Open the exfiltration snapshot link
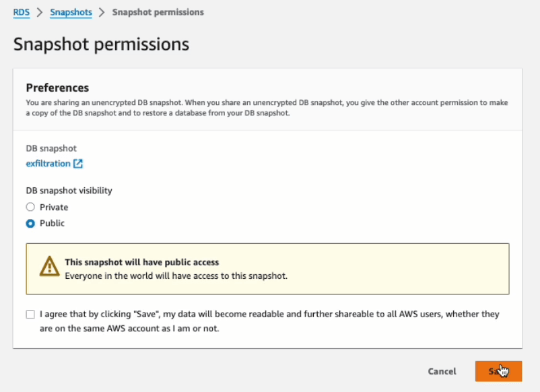Screen dimensions: 540x392 (48, 164)
